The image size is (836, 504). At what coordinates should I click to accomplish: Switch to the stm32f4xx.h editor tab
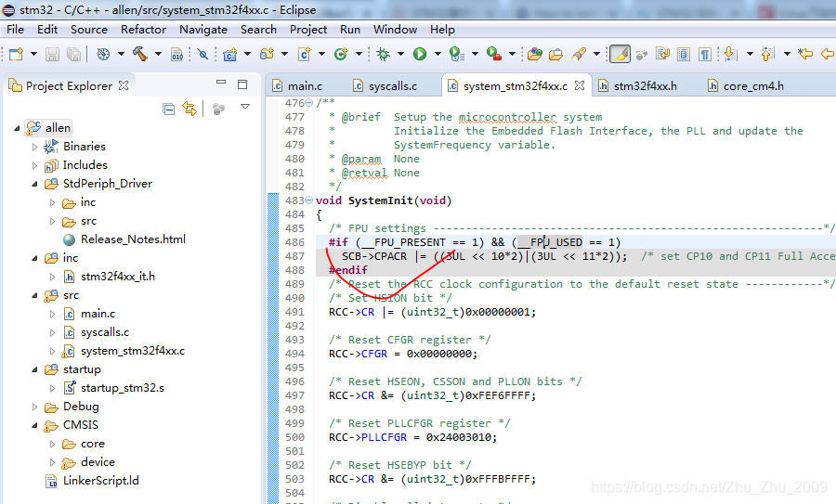point(637,85)
